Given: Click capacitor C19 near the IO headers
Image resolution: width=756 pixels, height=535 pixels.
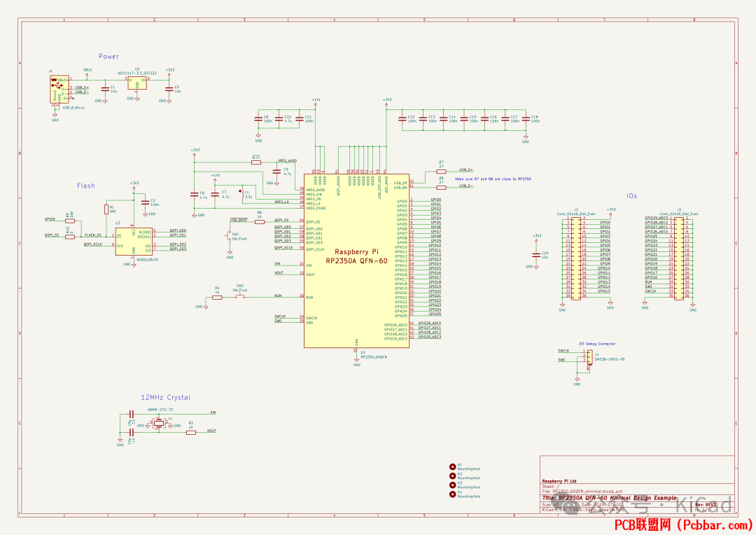Looking at the screenshot, I should (536, 255).
